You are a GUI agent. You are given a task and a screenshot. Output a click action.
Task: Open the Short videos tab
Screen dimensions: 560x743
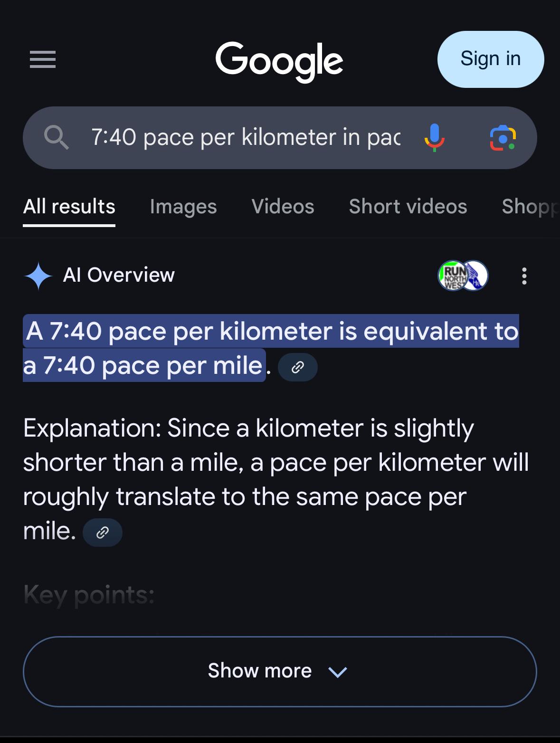click(408, 207)
